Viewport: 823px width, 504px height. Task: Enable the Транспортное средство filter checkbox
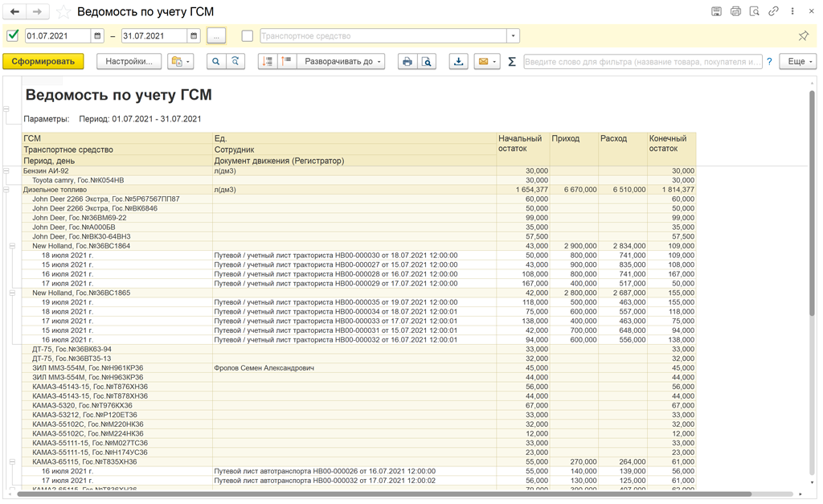click(247, 36)
